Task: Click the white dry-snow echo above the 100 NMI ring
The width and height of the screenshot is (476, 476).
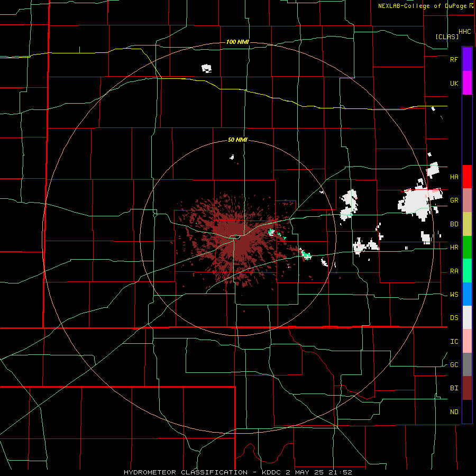Action: 207,68
